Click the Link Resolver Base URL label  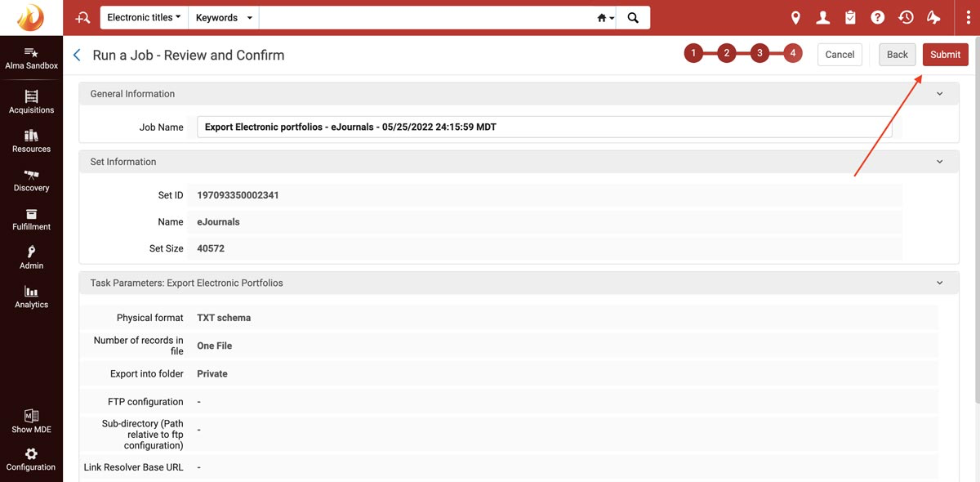[x=134, y=467]
